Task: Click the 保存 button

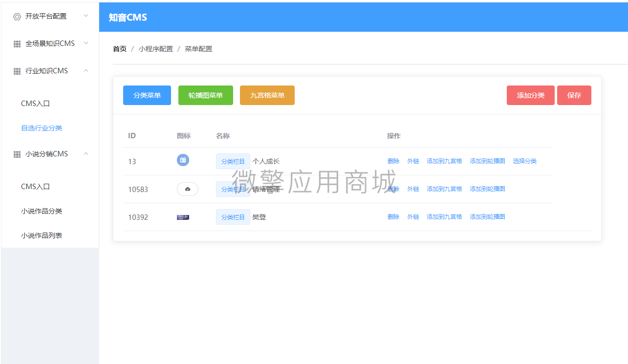Action: (x=574, y=95)
